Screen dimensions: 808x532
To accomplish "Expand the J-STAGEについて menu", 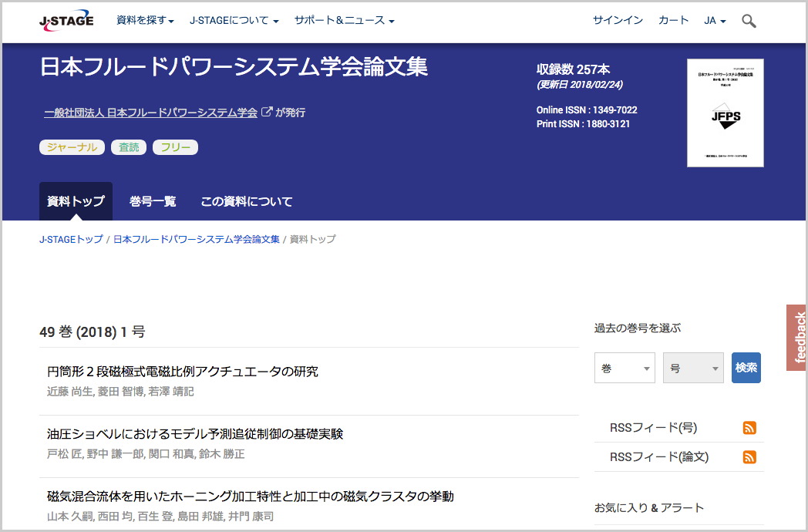I will (x=234, y=21).
